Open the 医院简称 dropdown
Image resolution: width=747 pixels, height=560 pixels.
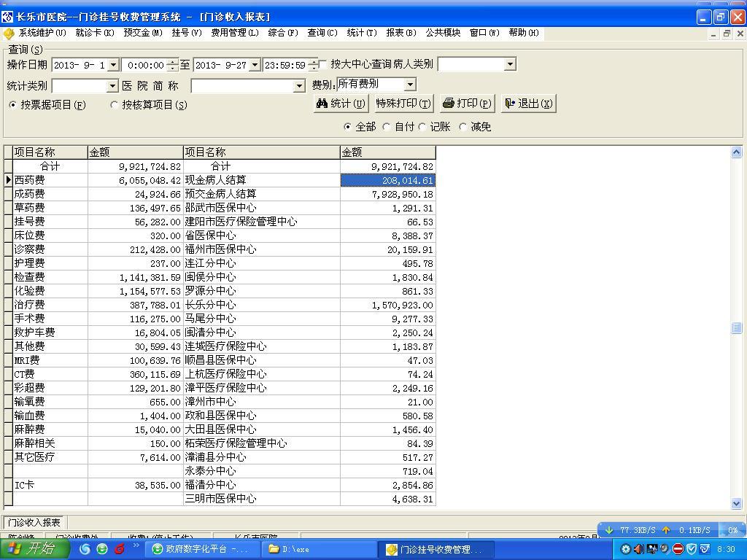pyautogui.click(x=299, y=86)
